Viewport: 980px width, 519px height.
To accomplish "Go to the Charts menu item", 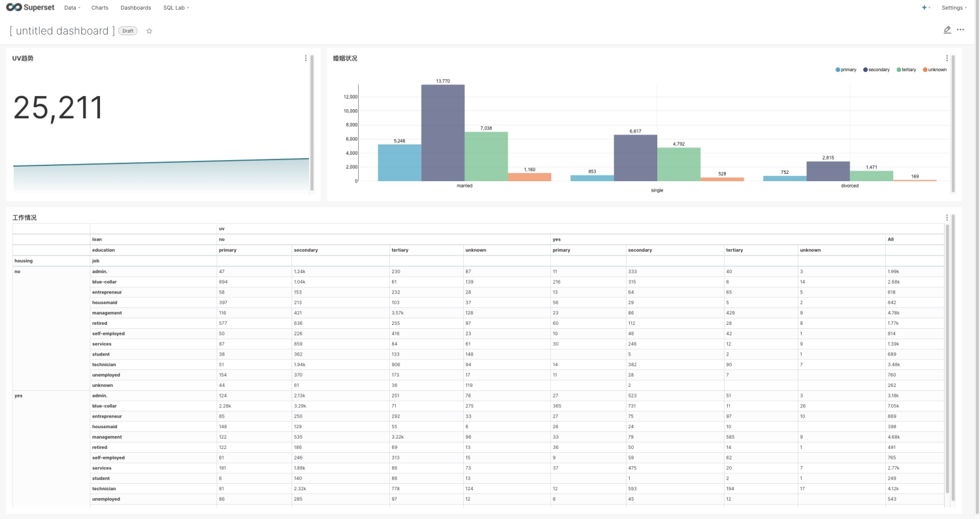I will (x=100, y=8).
